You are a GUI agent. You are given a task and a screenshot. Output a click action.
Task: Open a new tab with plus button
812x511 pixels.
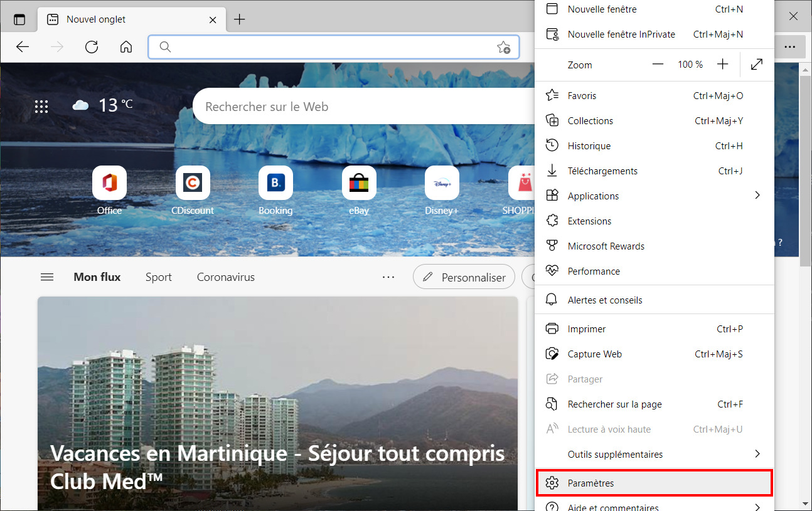coord(239,19)
